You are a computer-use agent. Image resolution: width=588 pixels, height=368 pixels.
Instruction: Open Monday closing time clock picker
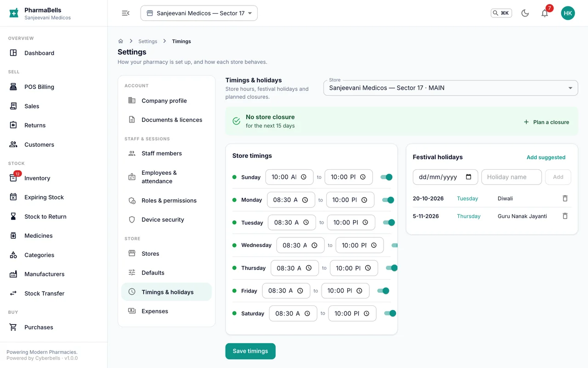(x=364, y=200)
